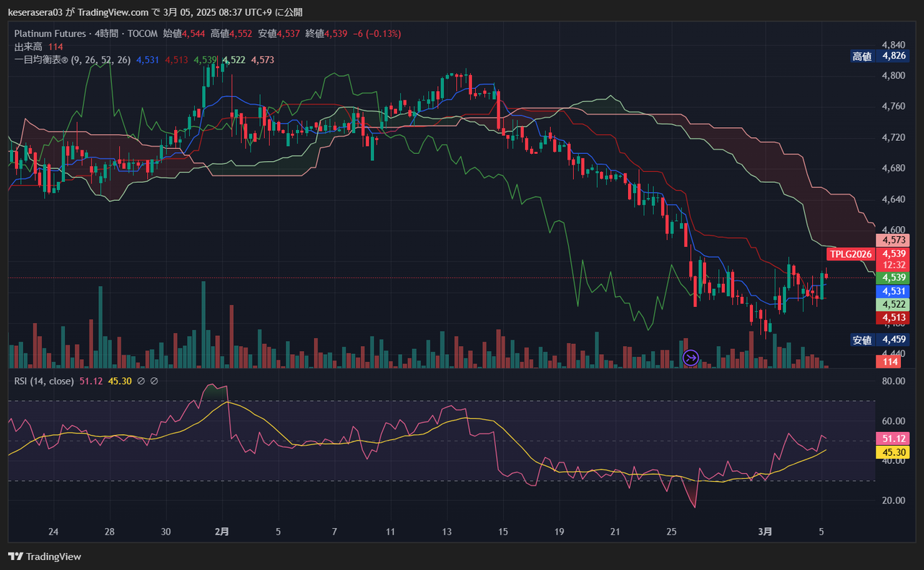Screen dimensions: 924x570
Task: Open the Platinum Futures symbol title
Action: pyautogui.click(x=48, y=33)
